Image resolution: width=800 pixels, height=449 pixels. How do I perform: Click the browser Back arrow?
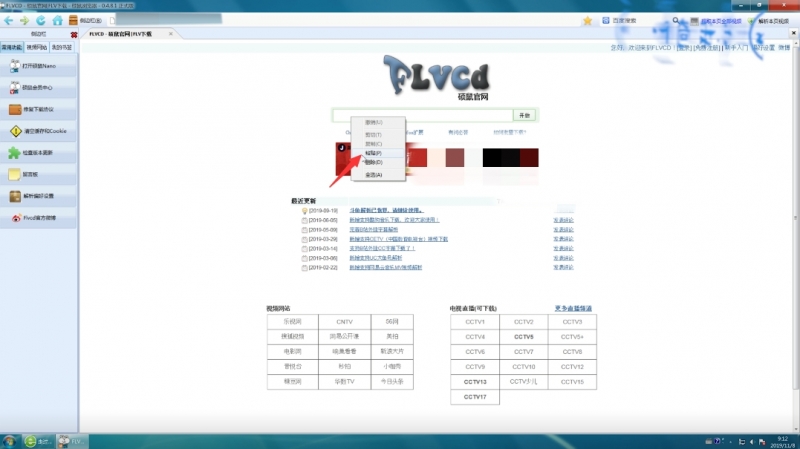click(x=9, y=20)
